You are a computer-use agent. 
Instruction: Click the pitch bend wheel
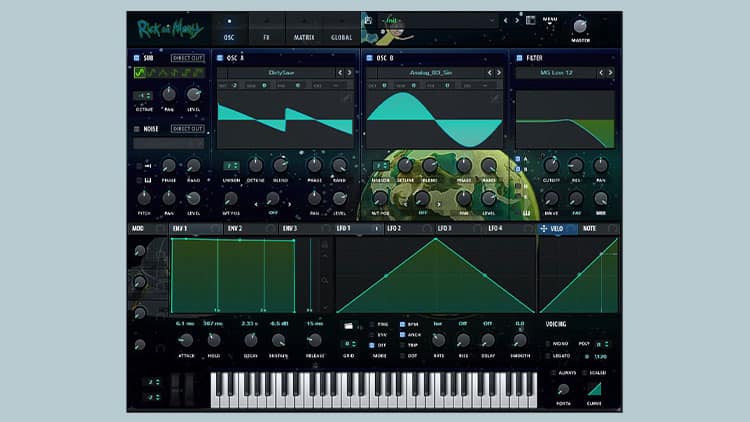coord(176,389)
